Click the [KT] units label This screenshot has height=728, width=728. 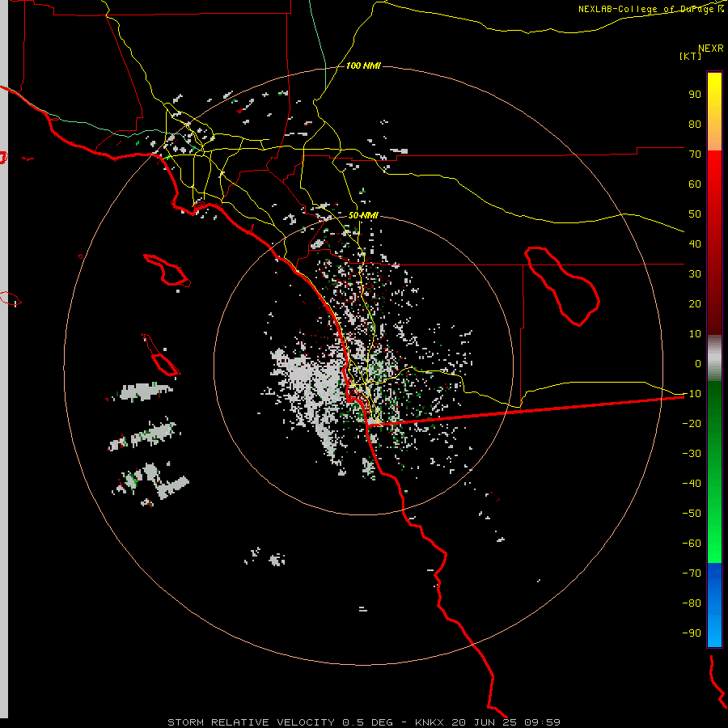(x=691, y=56)
